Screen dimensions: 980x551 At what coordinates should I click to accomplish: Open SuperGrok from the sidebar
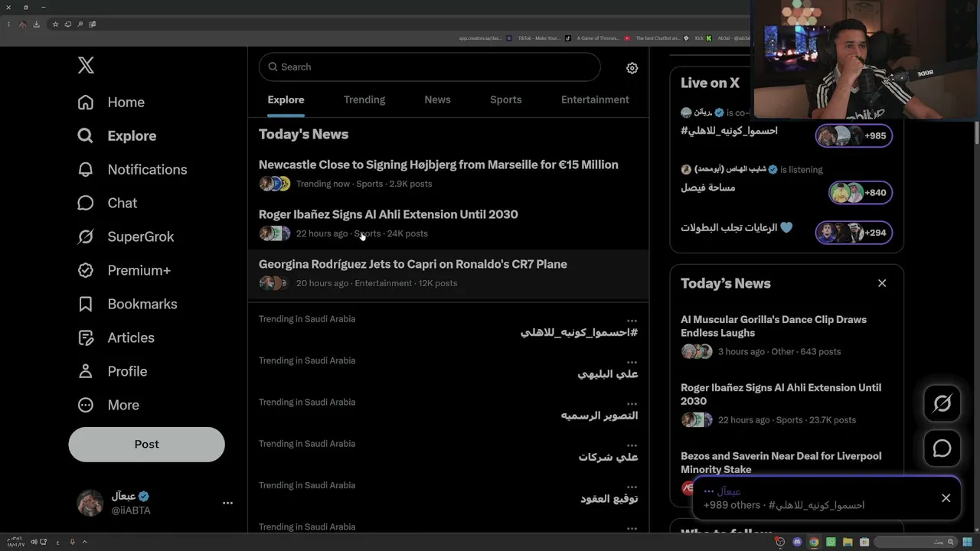126,236
